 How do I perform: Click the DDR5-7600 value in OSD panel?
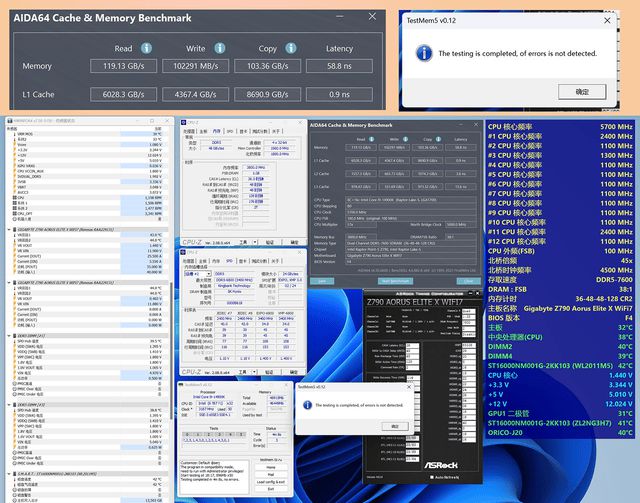(613, 280)
